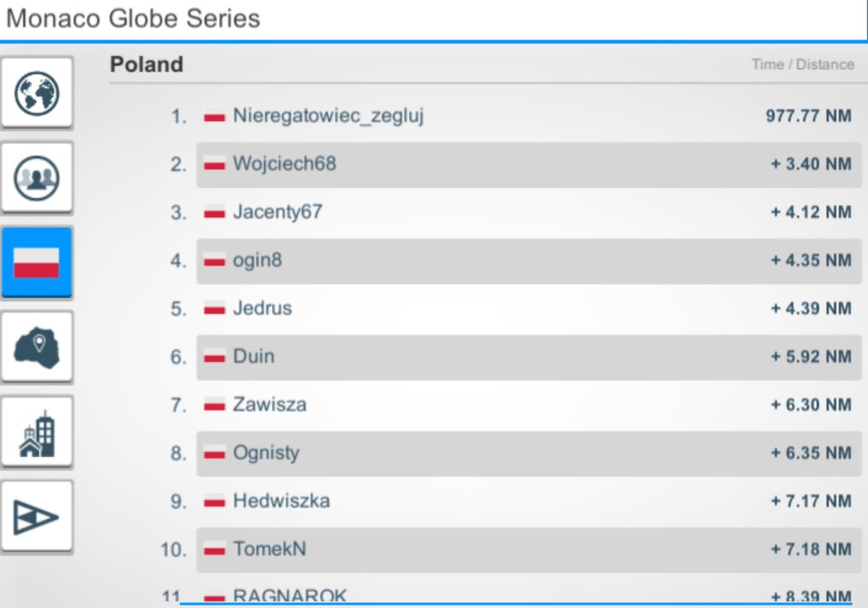Click the Monaco Globe Series title field
The height and width of the screenshot is (608, 868).
pyautogui.click(x=434, y=20)
